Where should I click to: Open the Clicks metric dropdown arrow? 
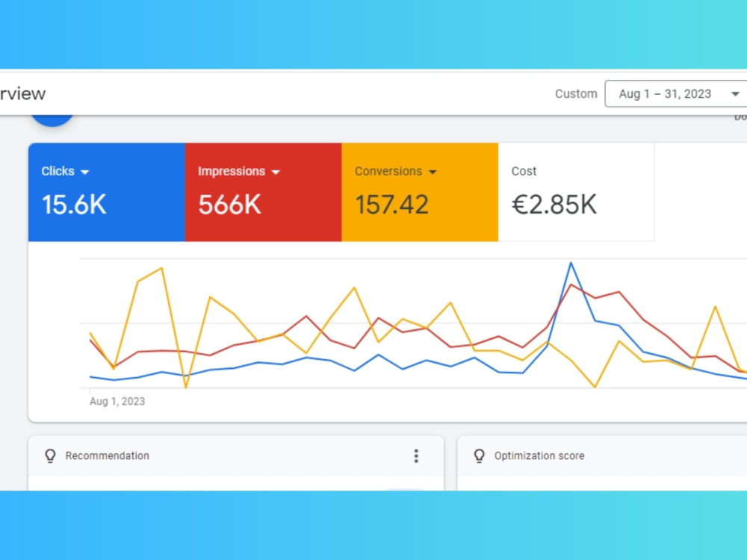[x=85, y=172]
